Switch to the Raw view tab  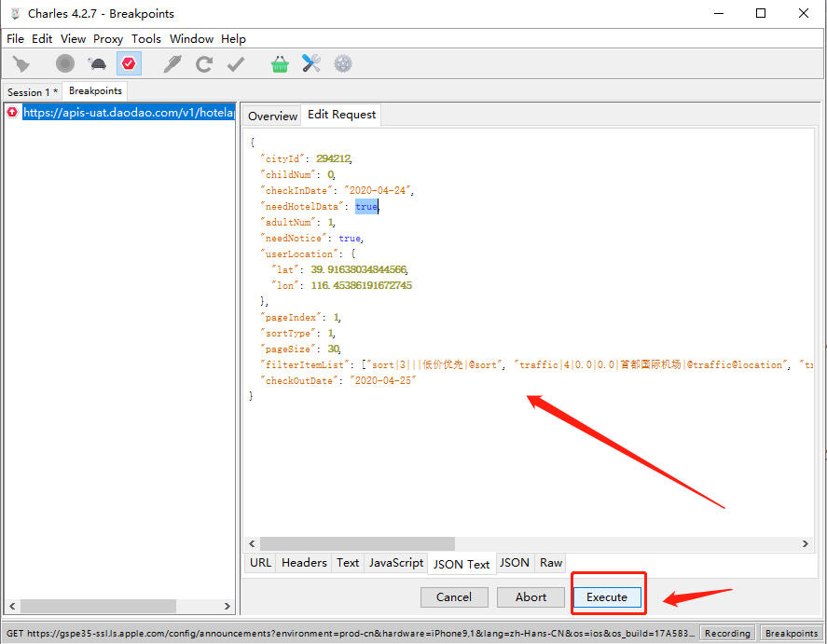pos(551,563)
